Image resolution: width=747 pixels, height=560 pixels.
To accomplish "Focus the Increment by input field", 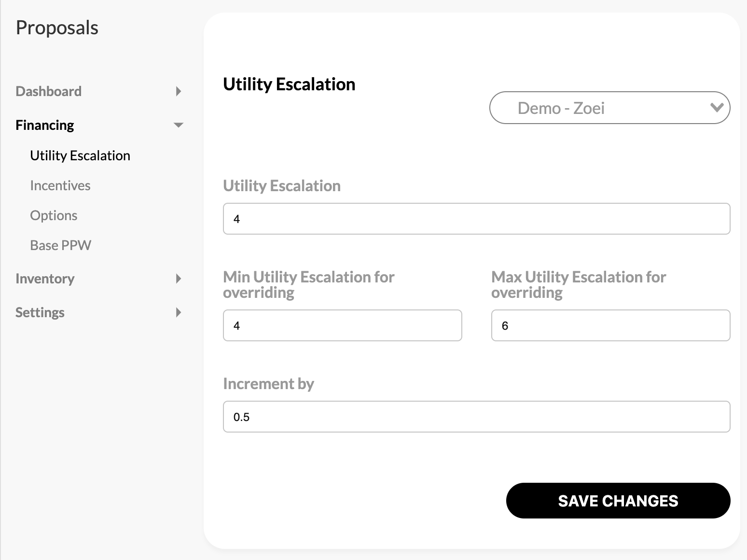I will (x=477, y=417).
